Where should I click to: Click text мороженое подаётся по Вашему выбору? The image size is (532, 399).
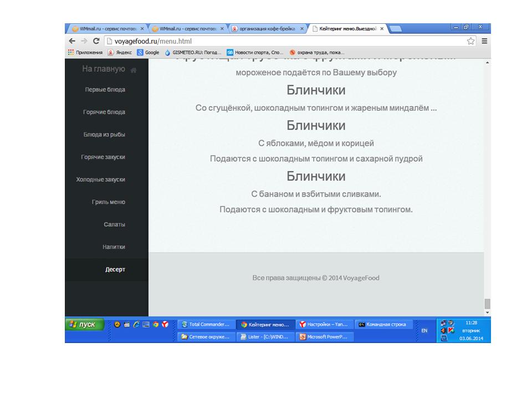[x=316, y=72]
